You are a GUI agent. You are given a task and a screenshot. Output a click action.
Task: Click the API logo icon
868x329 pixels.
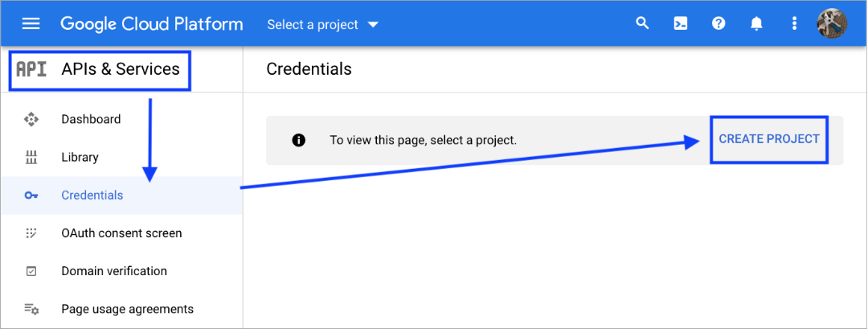click(31, 69)
